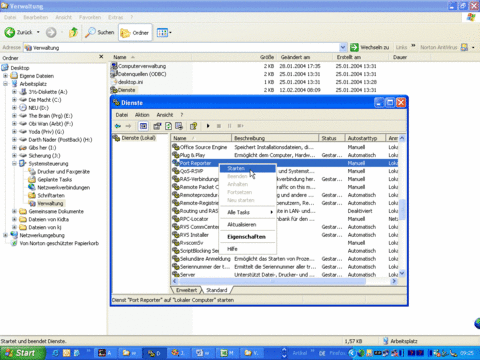Click the help icon in Dienste toolbar
Screen dimensions: 480x360
(x=194, y=126)
